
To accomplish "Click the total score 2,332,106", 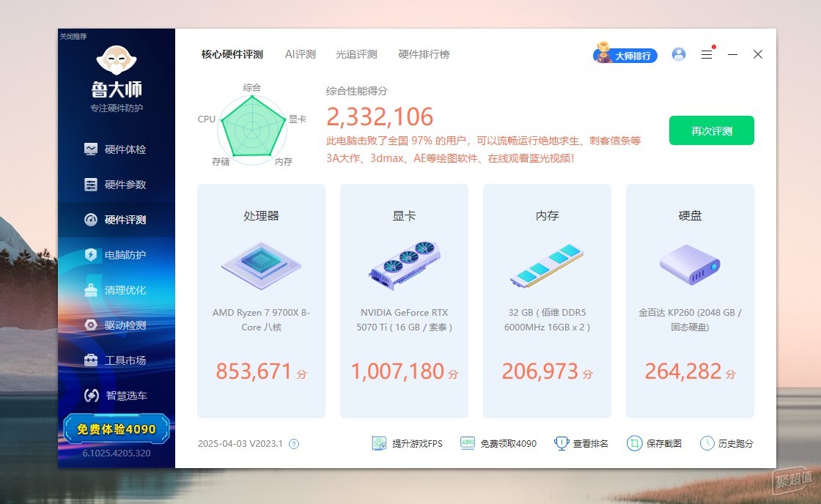I will click(x=380, y=116).
